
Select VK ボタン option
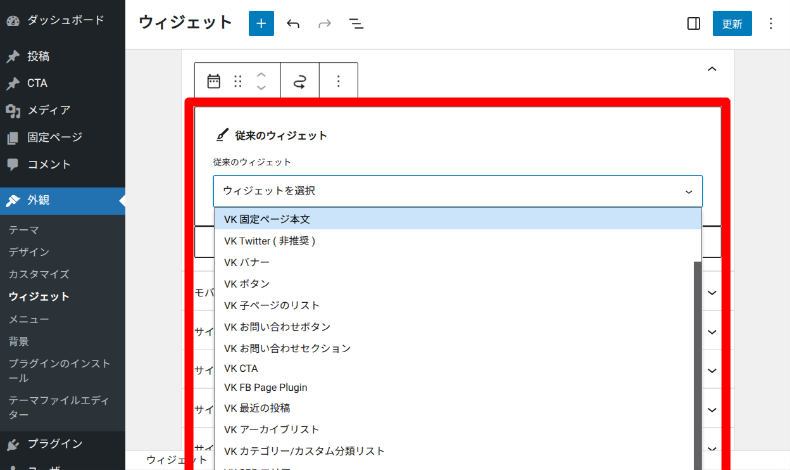click(454, 284)
